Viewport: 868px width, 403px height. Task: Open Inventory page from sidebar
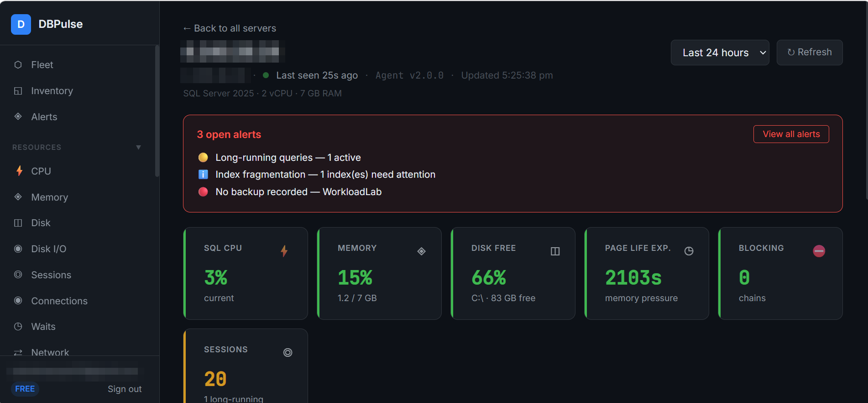point(52,91)
